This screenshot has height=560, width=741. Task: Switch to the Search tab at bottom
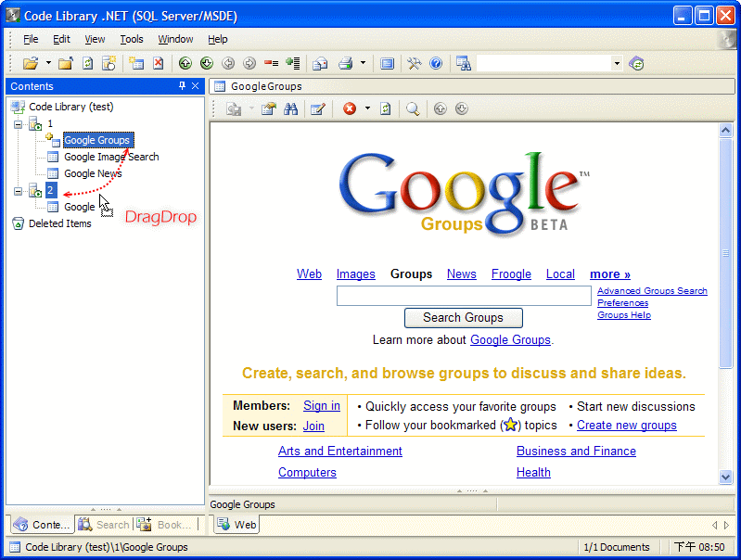(x=104, y=525)
